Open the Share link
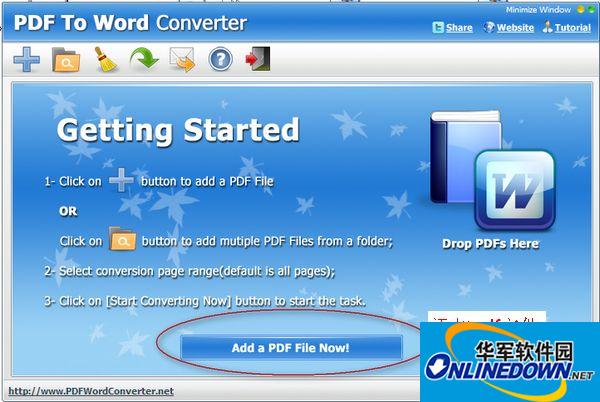 (459, 28)
